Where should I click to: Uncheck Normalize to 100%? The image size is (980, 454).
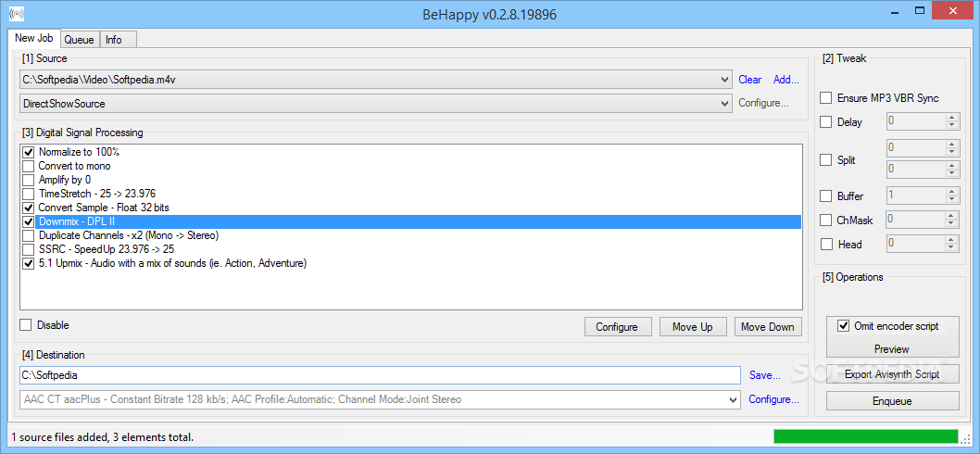[28, 152]
